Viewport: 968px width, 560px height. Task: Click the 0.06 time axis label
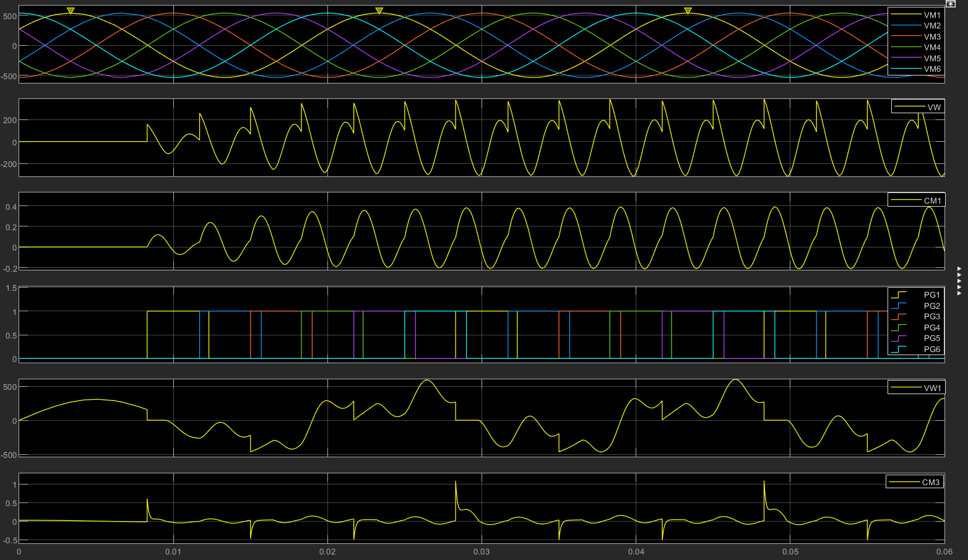(944, 551)
